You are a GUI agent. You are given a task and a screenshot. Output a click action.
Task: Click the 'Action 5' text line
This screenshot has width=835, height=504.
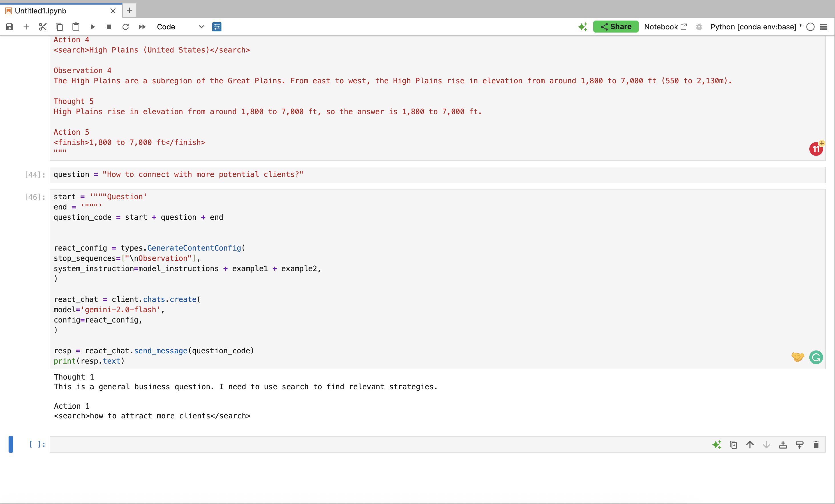(71, 132)
